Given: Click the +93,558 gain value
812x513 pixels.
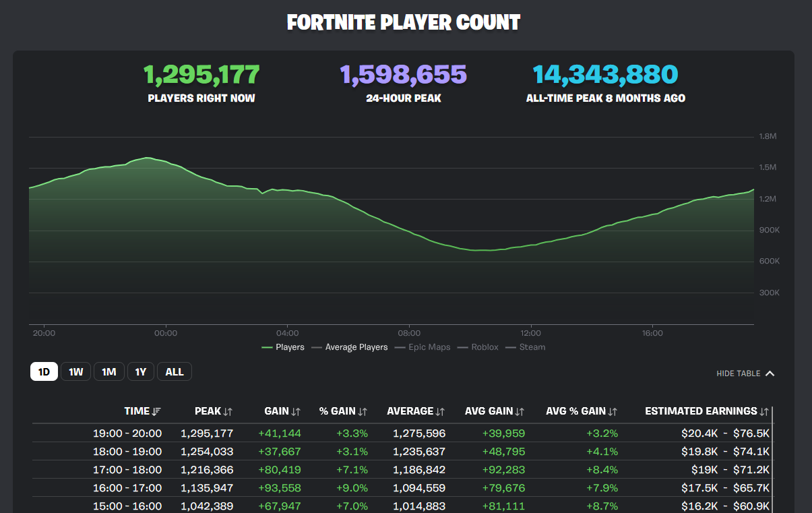Looking at the screenshot, I should pyautogui.click(x=280, y=487).
